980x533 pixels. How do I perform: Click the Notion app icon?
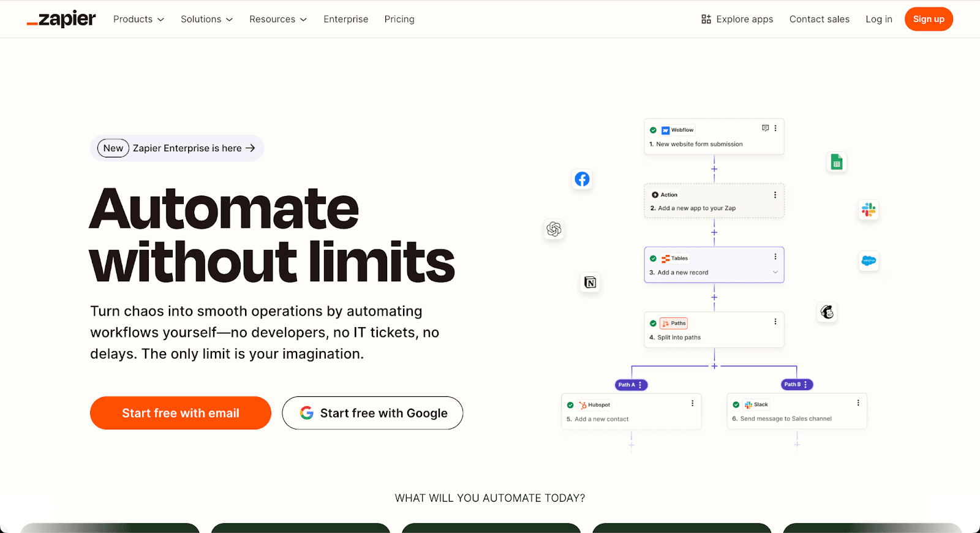(590, 282)
